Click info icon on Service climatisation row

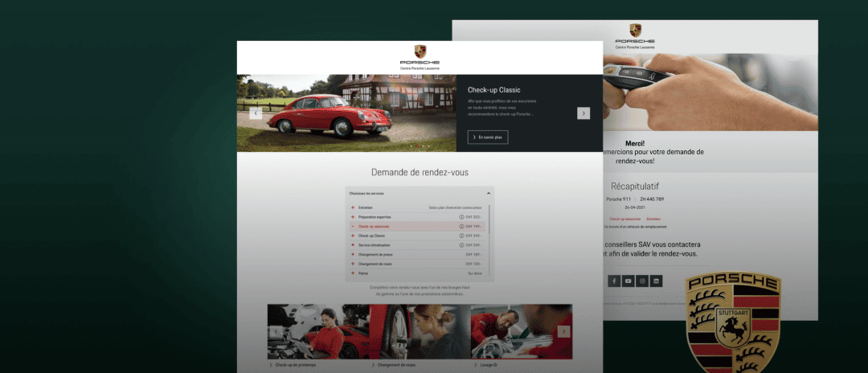(x=461, y=245)
